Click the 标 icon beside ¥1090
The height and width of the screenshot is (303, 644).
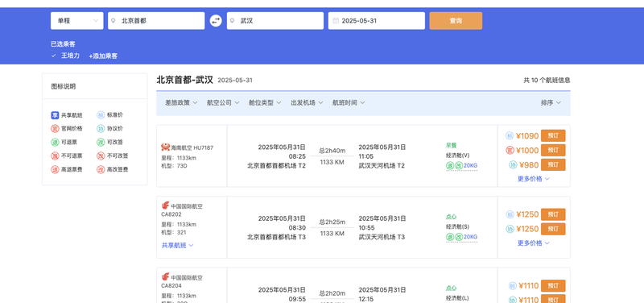[510, 135]
